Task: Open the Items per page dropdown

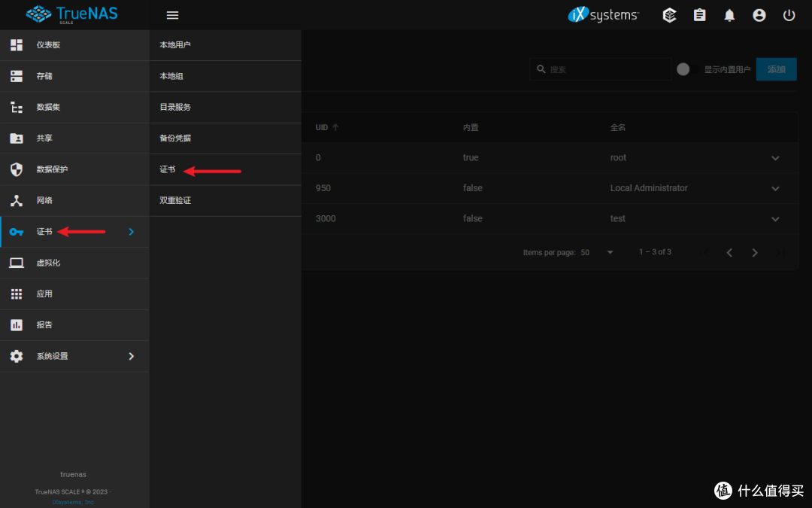Action: 597,252
